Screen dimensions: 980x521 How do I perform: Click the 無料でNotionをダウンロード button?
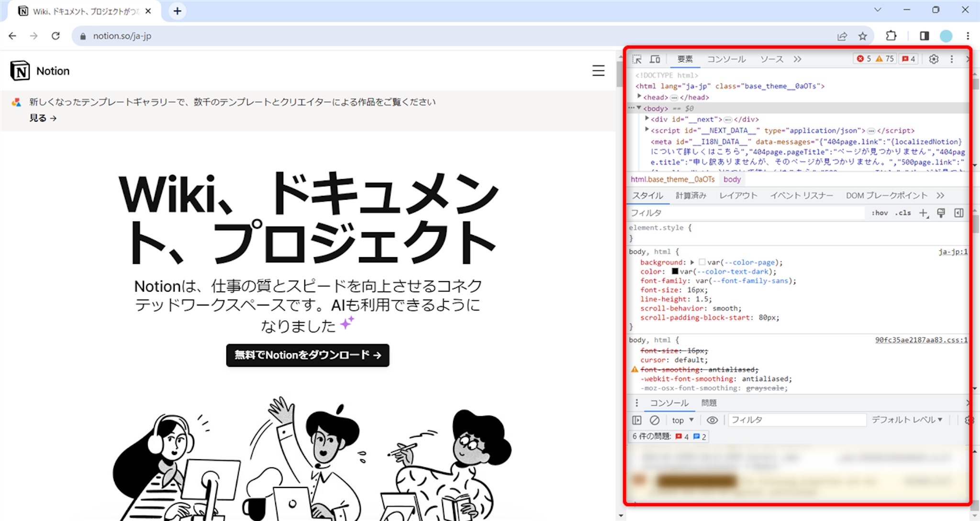point(308,355)
